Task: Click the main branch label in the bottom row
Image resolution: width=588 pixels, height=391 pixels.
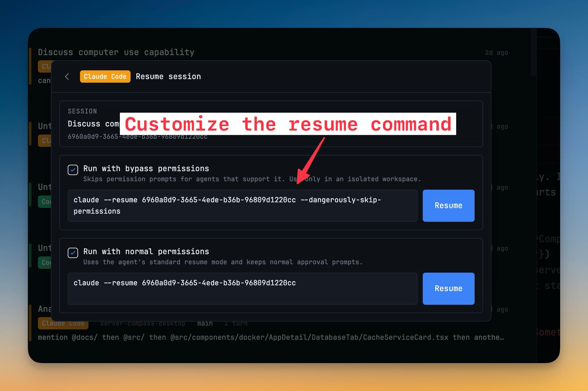Action: coord(205,324)
